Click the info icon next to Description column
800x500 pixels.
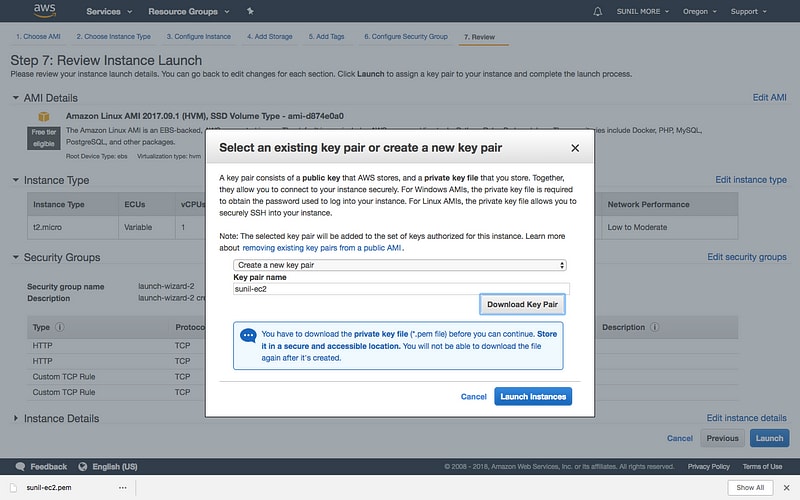click(655, 327)
